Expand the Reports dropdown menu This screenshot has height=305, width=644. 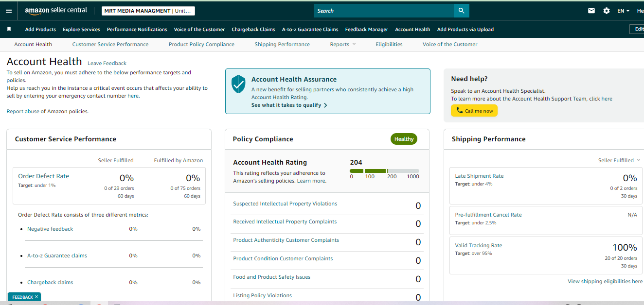(x=343, y=44)
